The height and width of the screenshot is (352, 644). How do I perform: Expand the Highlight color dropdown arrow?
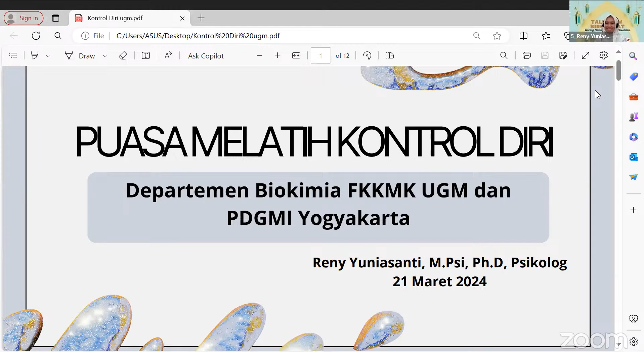point(48,56)
